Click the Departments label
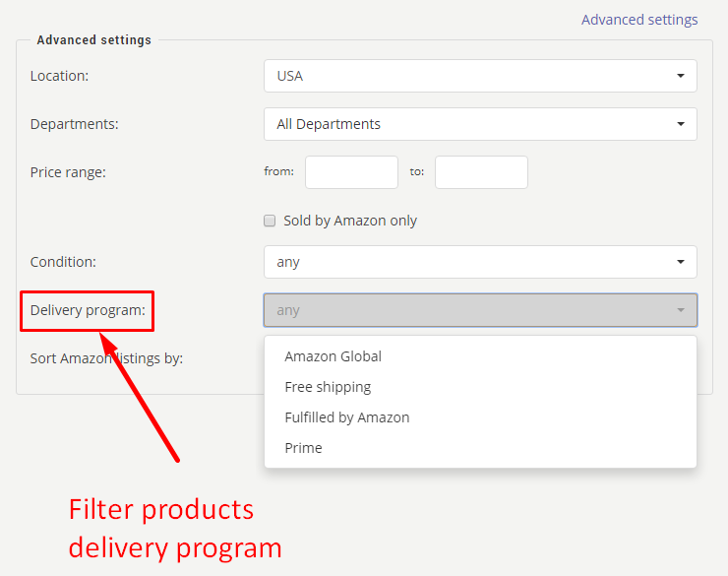The image size is (728, 576). point(75,124)
